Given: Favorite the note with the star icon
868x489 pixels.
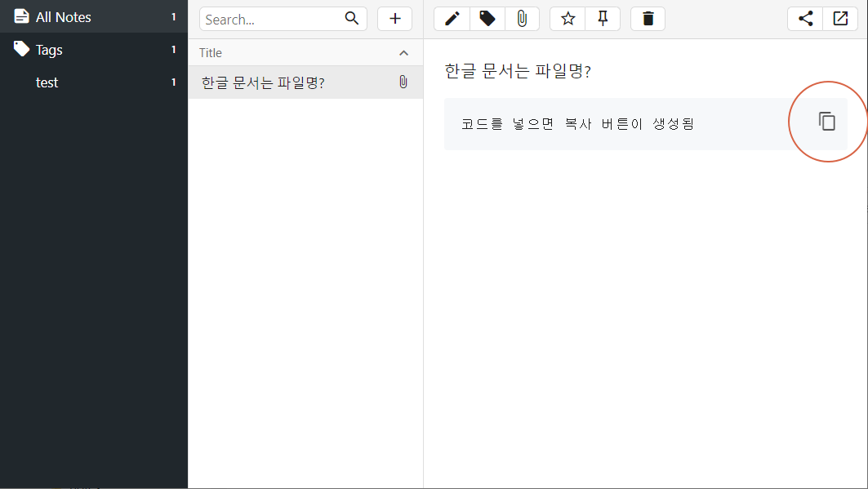Looking at the screenshot, I should 568,19.
